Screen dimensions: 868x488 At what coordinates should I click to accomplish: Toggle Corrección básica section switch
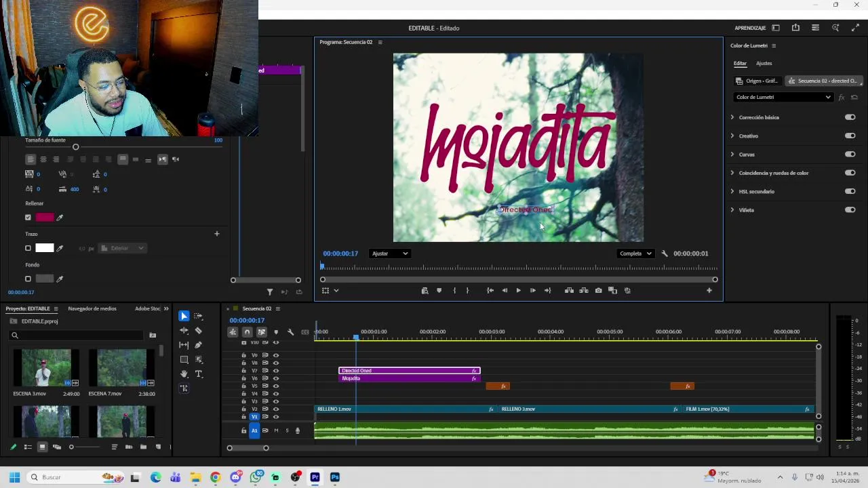tap(850, 117)
